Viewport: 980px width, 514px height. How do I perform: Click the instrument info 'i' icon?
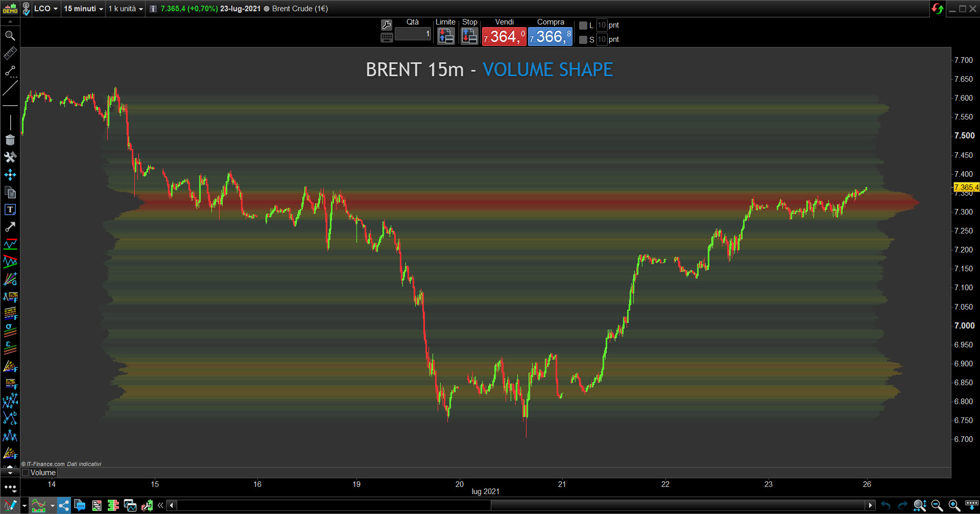point(153,9)
